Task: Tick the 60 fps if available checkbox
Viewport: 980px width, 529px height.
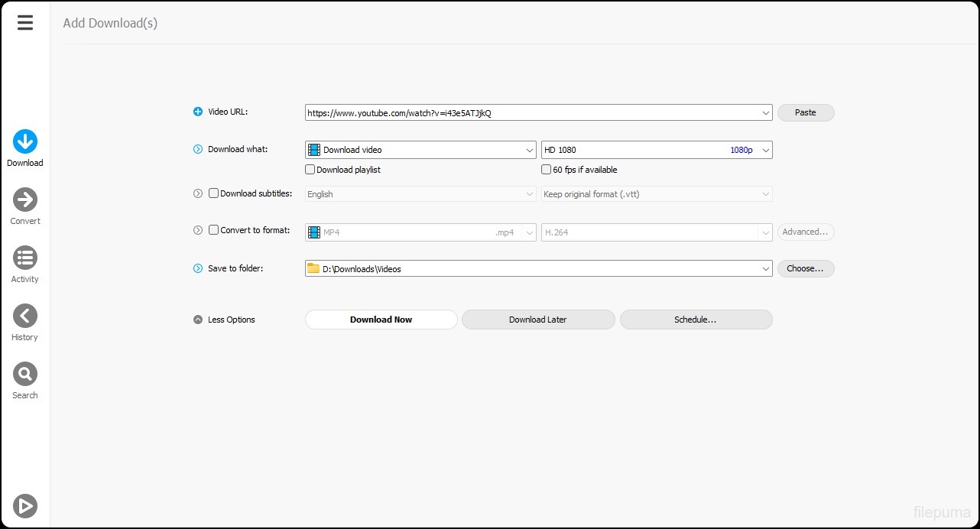Action: (547, 170)
